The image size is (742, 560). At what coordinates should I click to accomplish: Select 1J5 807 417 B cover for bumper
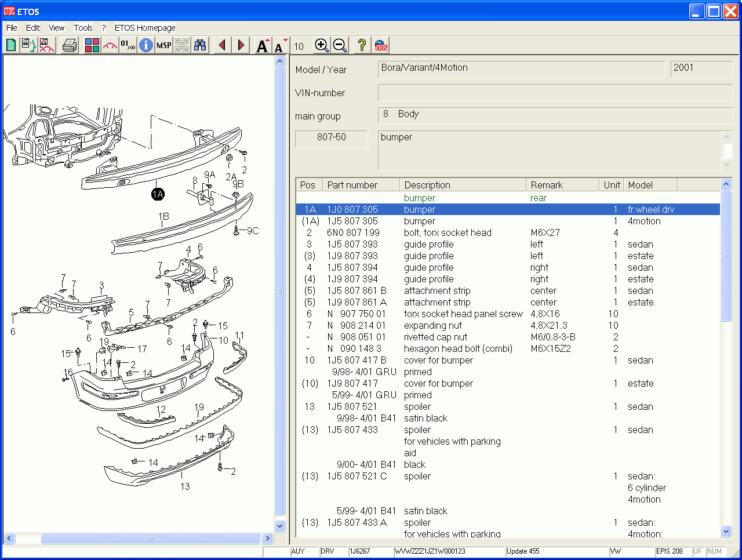(x=508, y=360)
